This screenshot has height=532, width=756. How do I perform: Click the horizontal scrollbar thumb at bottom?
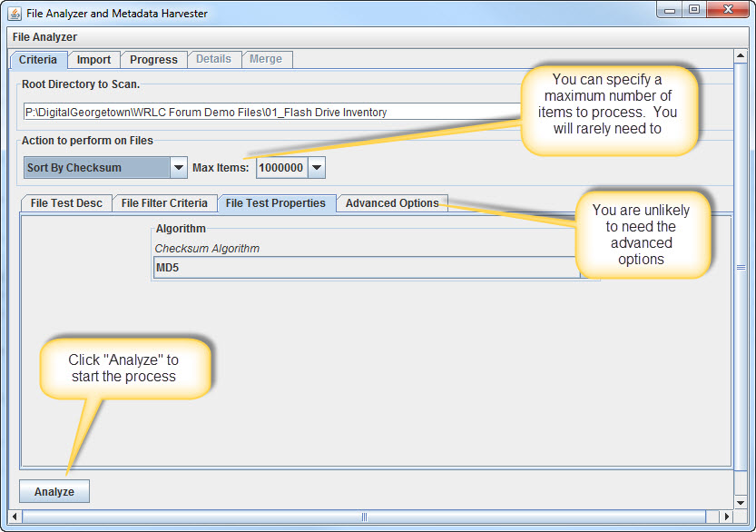(365, 517)
